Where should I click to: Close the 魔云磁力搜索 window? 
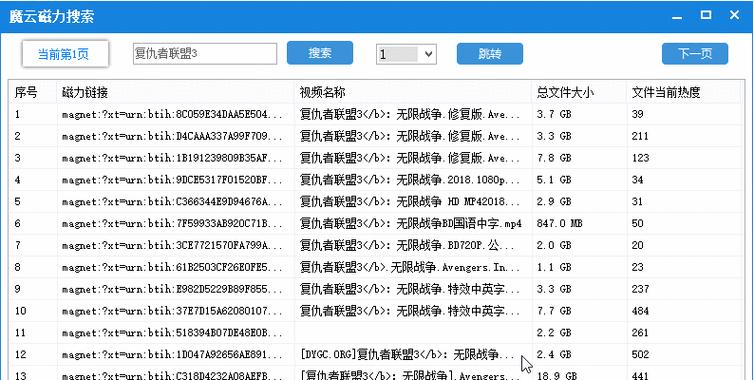(734, 15)
